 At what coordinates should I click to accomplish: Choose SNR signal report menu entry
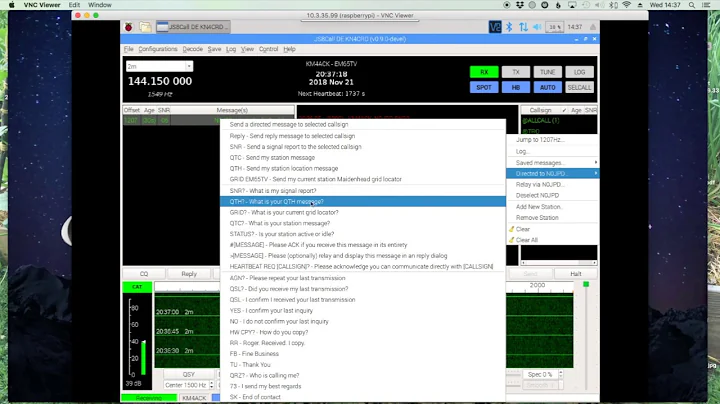pos(363,147)
